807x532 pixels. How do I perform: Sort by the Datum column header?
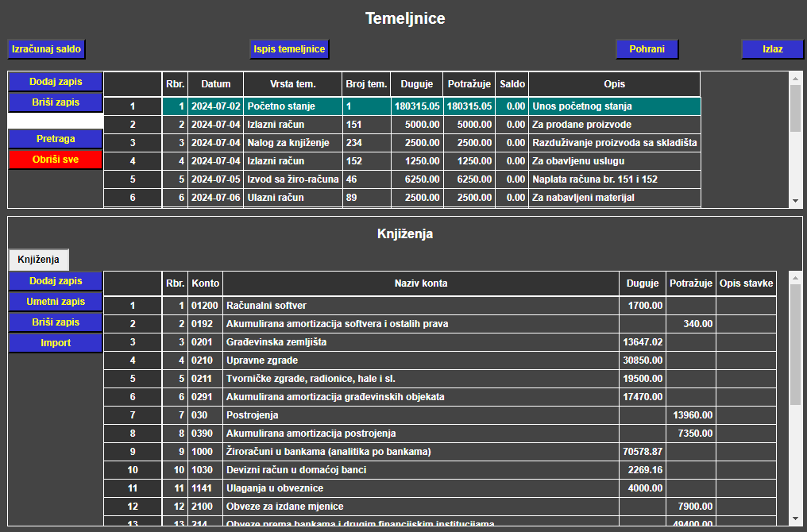(x=215, y=84)
